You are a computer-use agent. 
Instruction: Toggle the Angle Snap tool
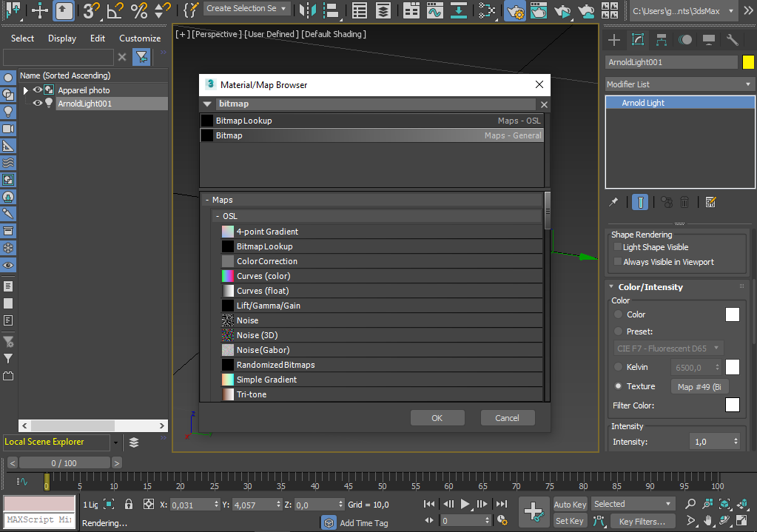pos(115,10)
